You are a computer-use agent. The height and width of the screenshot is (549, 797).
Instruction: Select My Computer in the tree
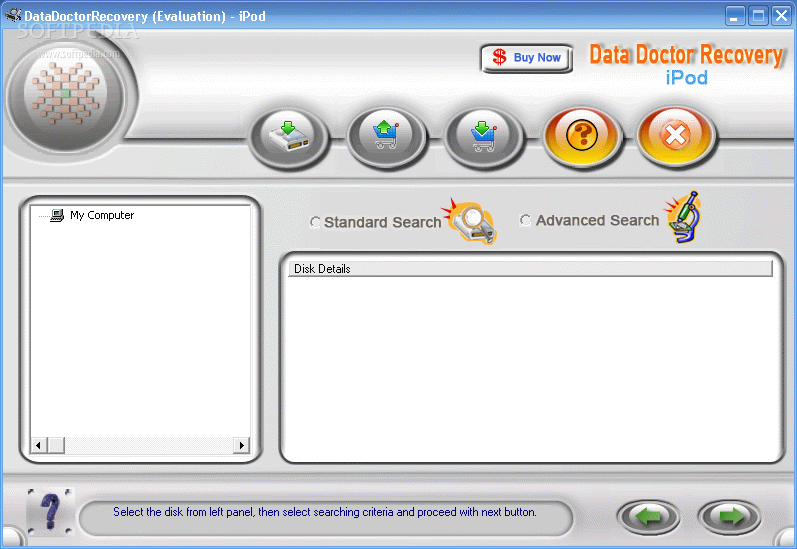[x=102, y=215]
